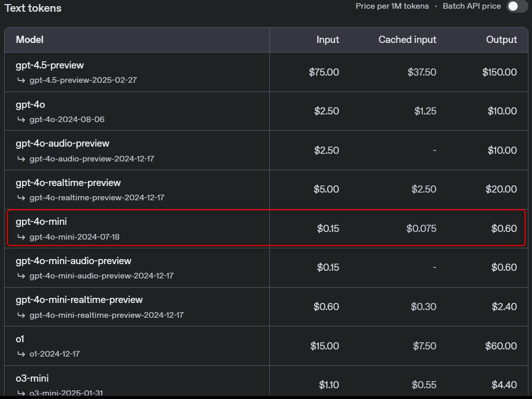Click gpt-4o-mini row $0.60 output price

click(x=504, y=228)
